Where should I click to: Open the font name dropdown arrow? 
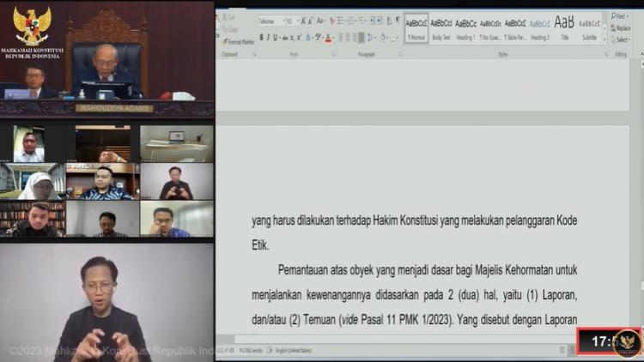click(x=284, y=21)
